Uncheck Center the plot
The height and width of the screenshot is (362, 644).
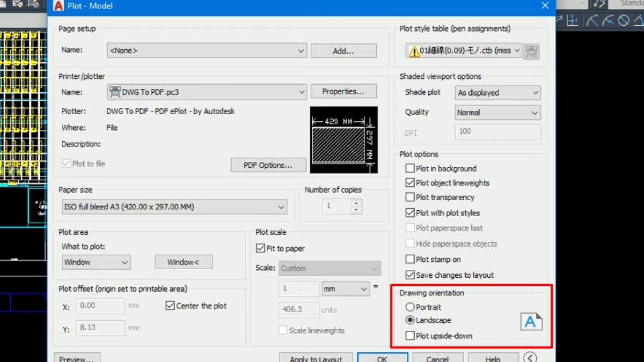coord(170,306)
